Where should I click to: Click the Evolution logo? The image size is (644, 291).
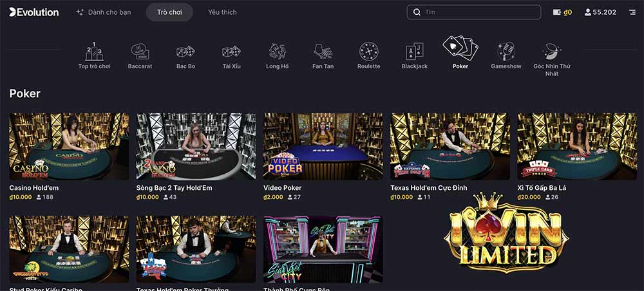(34, 12)
